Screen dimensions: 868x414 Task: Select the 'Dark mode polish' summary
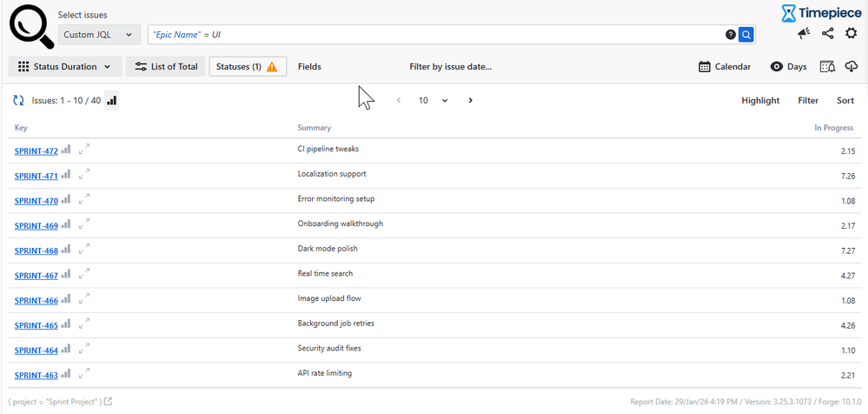[x=328, y=249]
